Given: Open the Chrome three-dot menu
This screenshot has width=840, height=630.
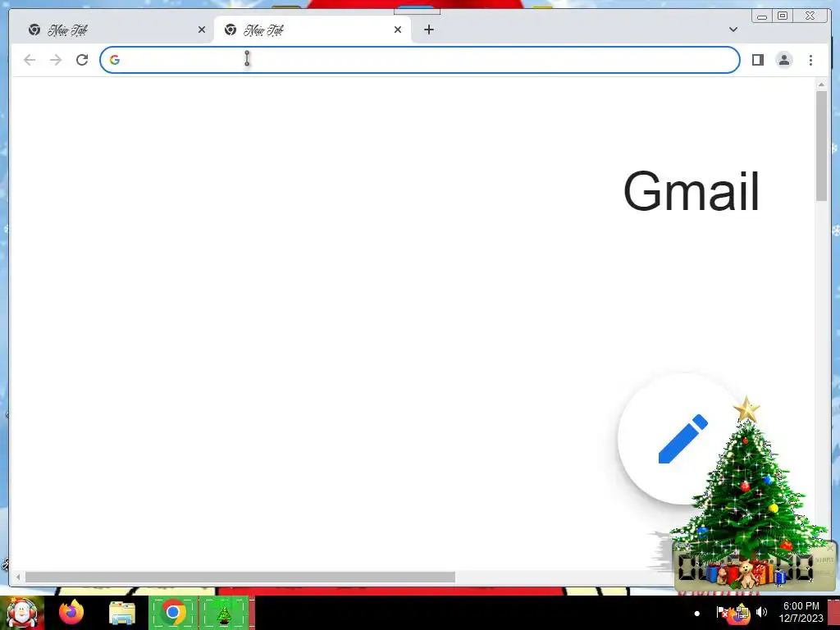Looking at the screenshot, I should click(810, 60).
